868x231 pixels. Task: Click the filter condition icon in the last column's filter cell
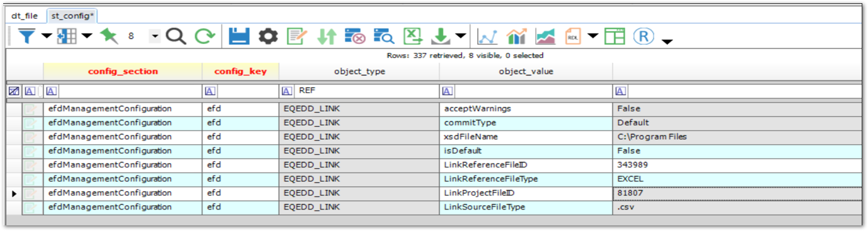click(x=621, y=91)
